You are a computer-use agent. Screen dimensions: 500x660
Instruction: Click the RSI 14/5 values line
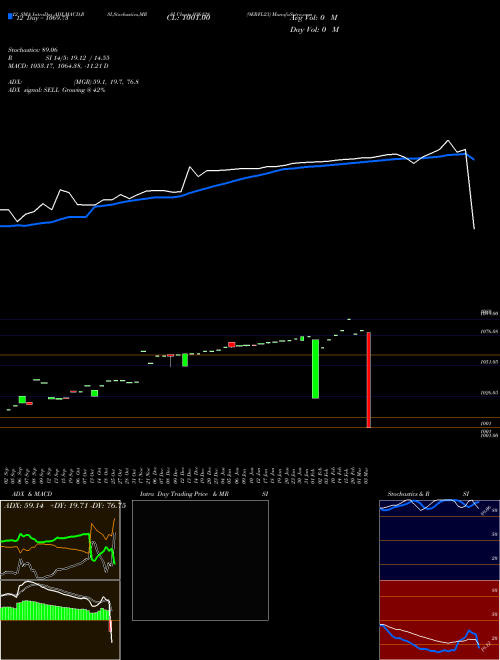59,58
